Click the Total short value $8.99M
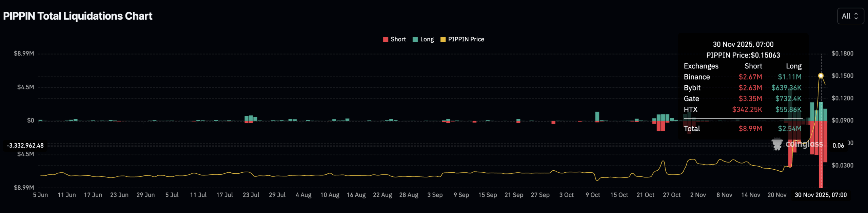 [750, 129]
